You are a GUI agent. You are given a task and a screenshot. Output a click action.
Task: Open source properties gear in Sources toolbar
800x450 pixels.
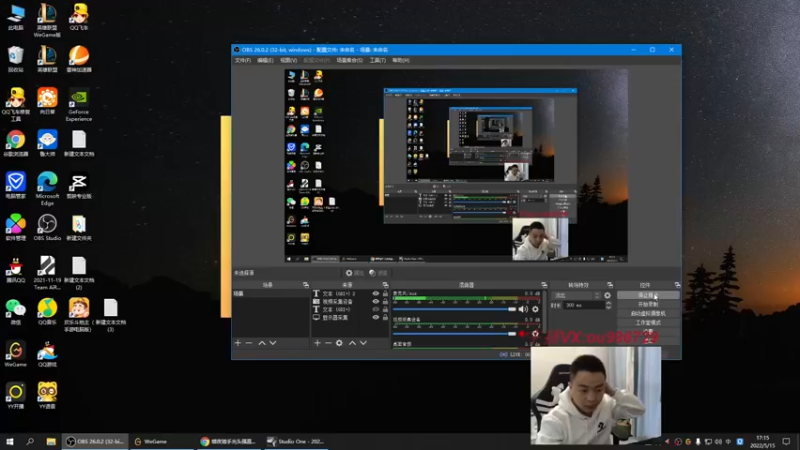pyautogui.click(x=339, y=343)
